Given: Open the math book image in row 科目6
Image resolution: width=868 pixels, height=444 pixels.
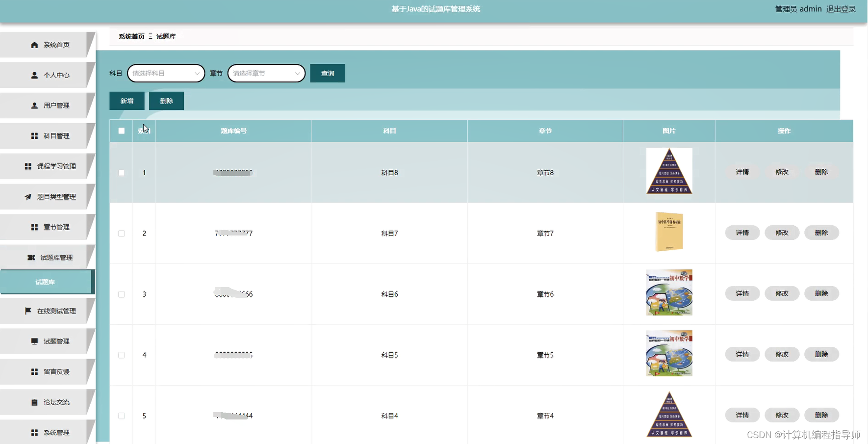Looking at the screenshot, I should click(669, 292).
